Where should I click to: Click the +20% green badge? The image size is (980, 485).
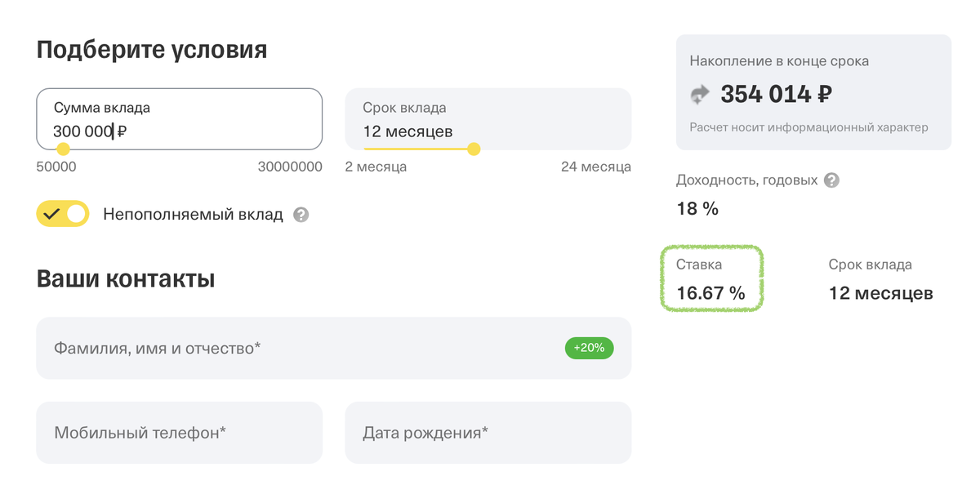tap(589, 348)
